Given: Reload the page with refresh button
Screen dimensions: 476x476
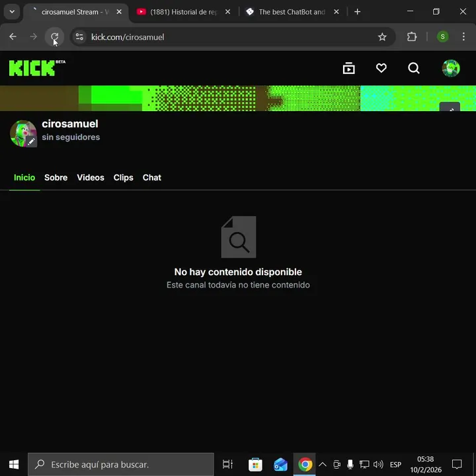Looking at the screenshot, I should click(55, 37).
